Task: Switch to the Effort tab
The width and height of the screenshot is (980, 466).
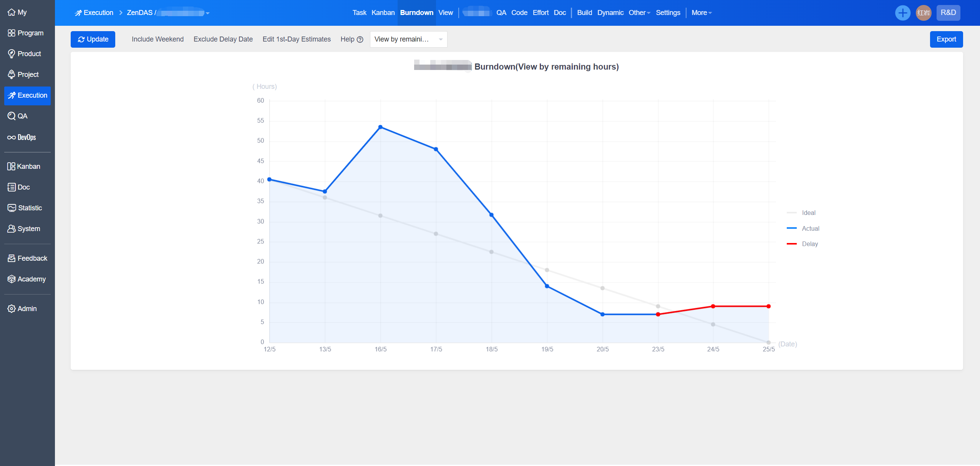Action: pos(540,13)
